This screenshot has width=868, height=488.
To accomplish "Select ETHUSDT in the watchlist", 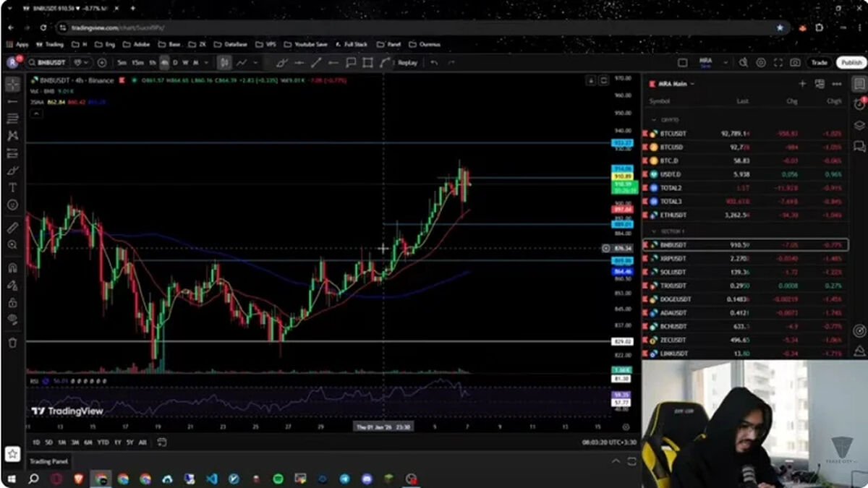I will 745,215.
